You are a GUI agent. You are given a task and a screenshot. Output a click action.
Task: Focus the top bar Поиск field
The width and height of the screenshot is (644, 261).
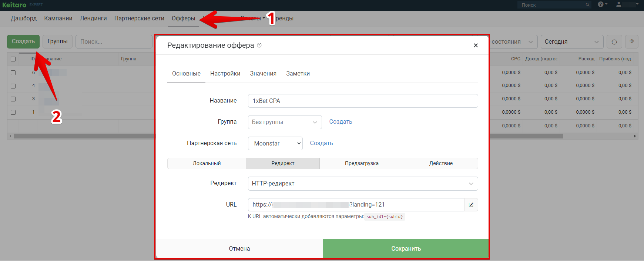coord(554,5)
